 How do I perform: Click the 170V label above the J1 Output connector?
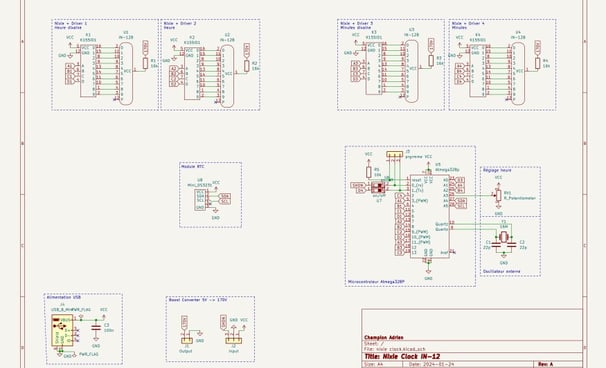coord(184,322)
